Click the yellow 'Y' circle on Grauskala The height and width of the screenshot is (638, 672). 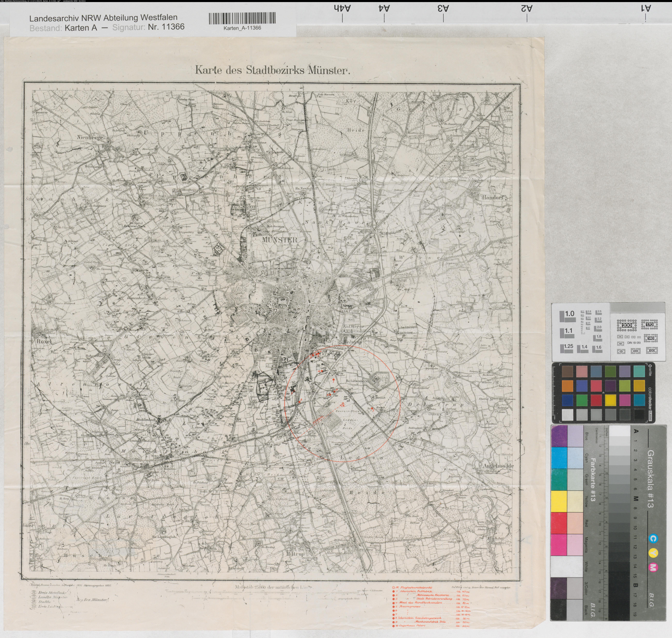click(654, 553)
